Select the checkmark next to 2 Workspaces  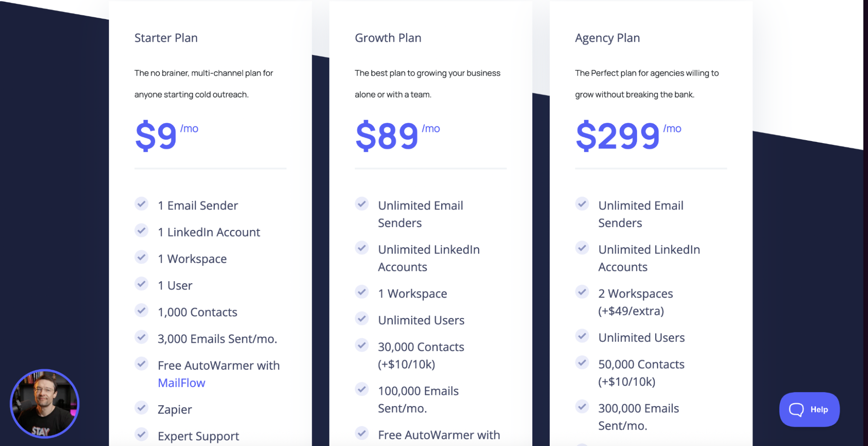click(582, 292)
